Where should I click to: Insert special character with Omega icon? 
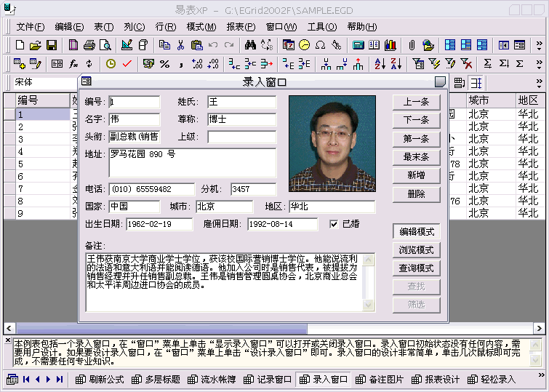(x=320, y=45)
